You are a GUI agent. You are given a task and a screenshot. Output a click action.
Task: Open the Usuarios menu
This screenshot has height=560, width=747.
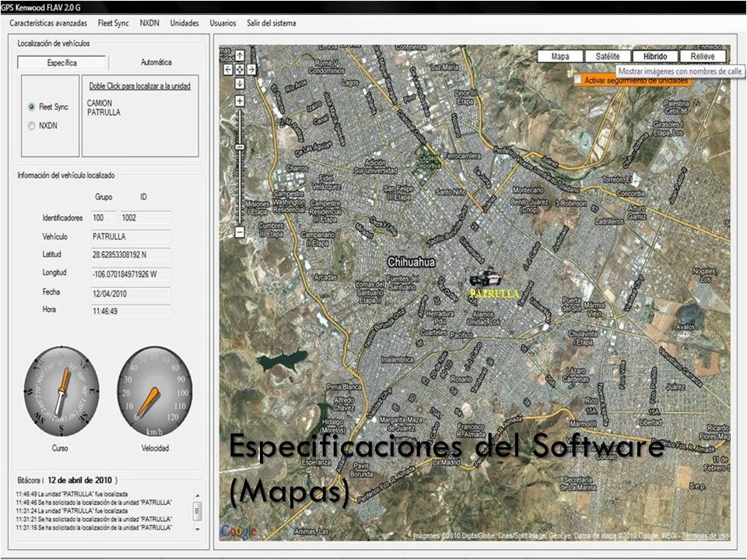coord(223,23)
